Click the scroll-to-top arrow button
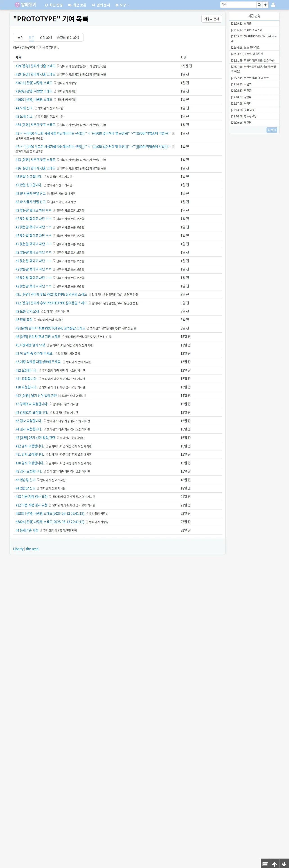 point(275,864)
